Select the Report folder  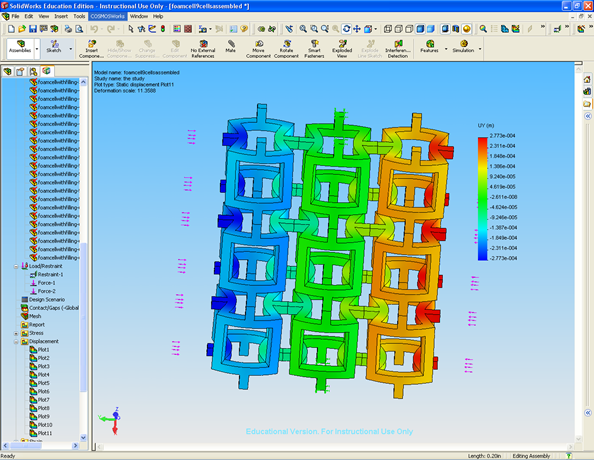pyautogui.click(x=33, y=325)
